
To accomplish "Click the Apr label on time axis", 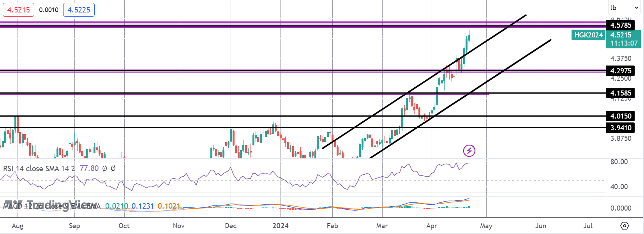I will (x=432, y=226).
